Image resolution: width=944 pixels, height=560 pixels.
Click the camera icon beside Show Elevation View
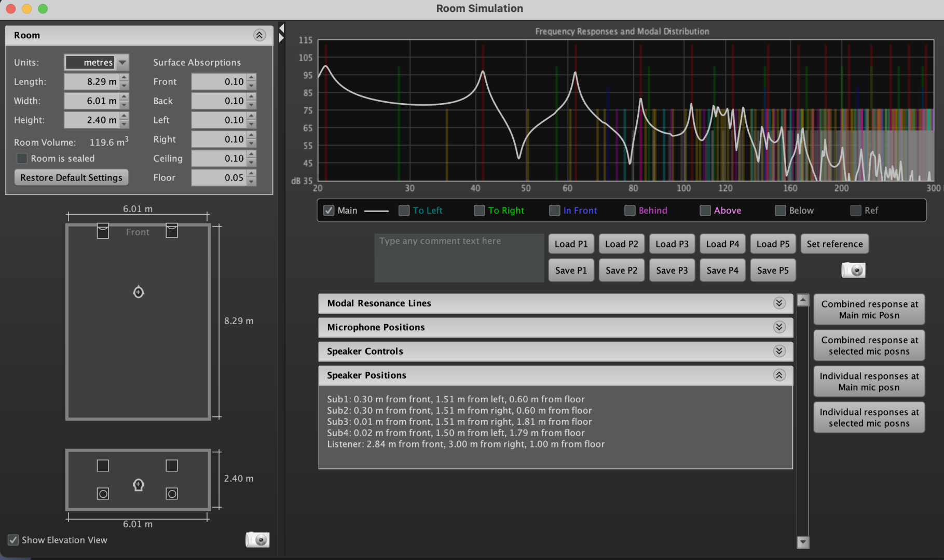[x=257, y=539]
